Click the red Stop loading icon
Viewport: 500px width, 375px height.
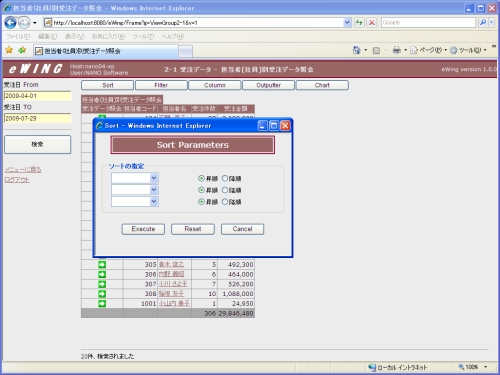point(371,23)
